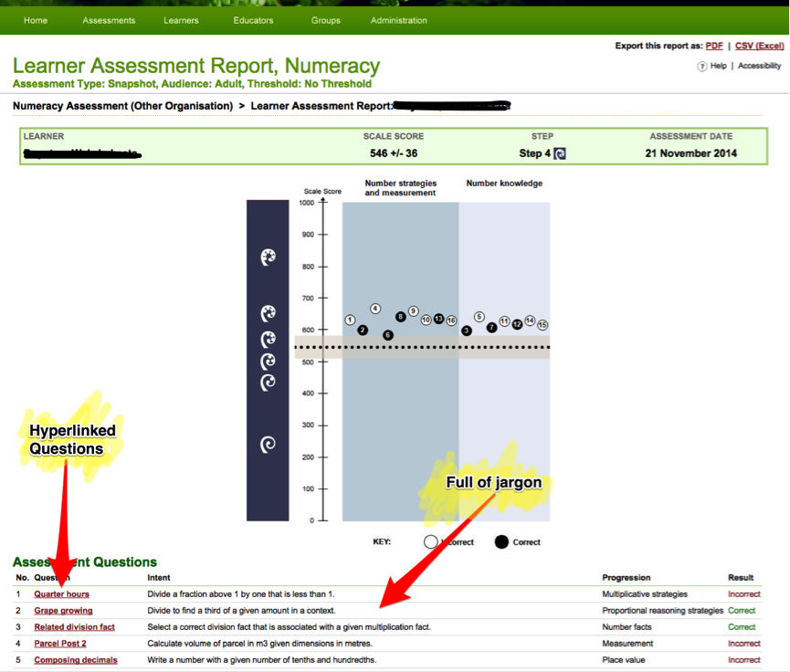Click the bottom koru step icon
Image resolution: width=790 pixels, height=672 pixels.
pos(268,445)
